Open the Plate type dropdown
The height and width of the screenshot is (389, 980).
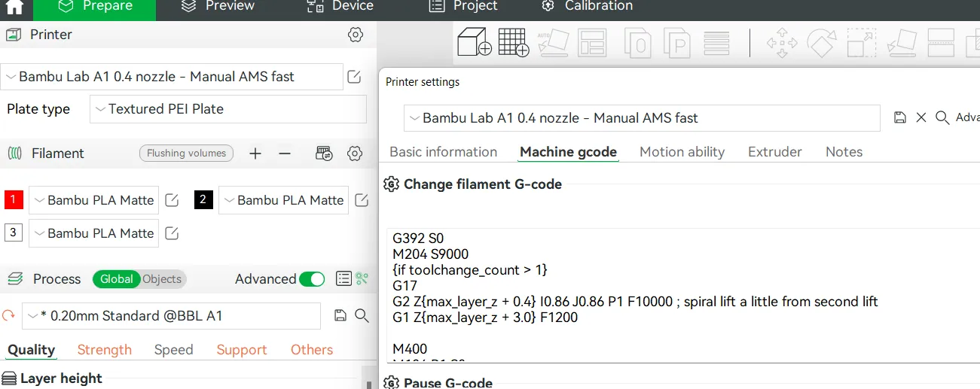(228, 109)
